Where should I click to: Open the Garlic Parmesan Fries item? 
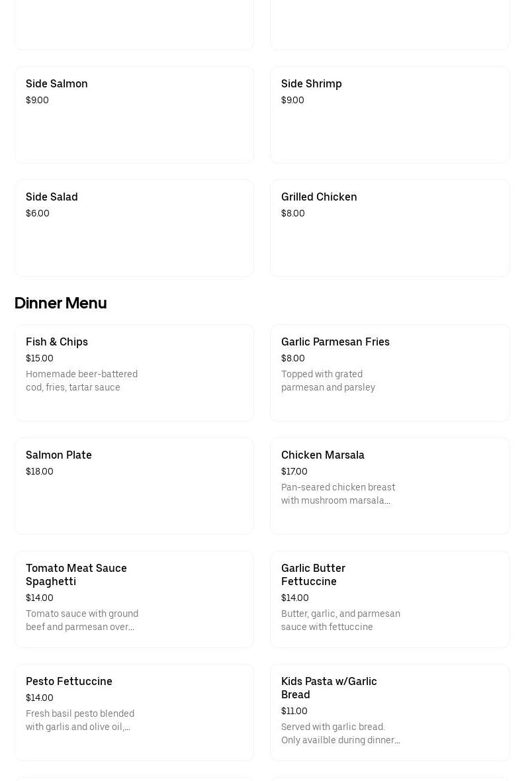pyautogui.click(x=389, y=373)
